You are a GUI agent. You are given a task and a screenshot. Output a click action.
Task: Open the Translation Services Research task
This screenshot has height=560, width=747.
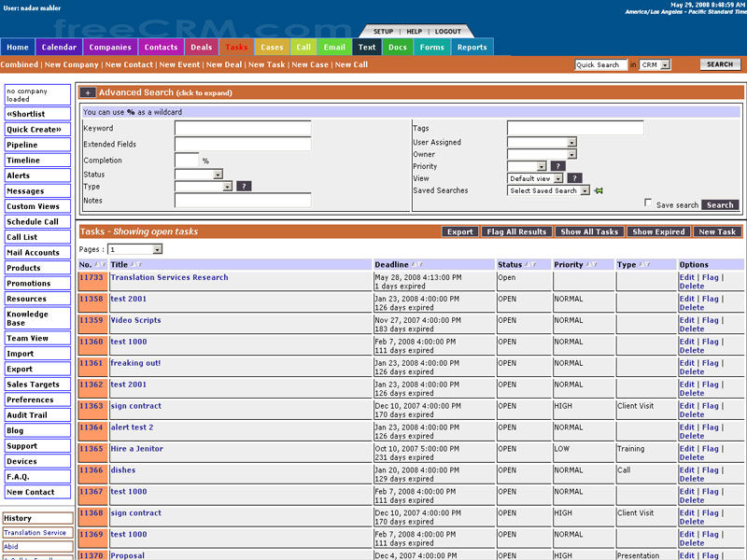pyautogui.click(x=169, y=277)
